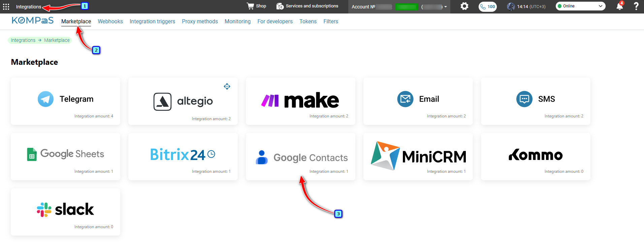Image resolution: width=644 pixels, height=243 pixels.
Task: Click the KOMPAS logo
Action: coord(33,21)
